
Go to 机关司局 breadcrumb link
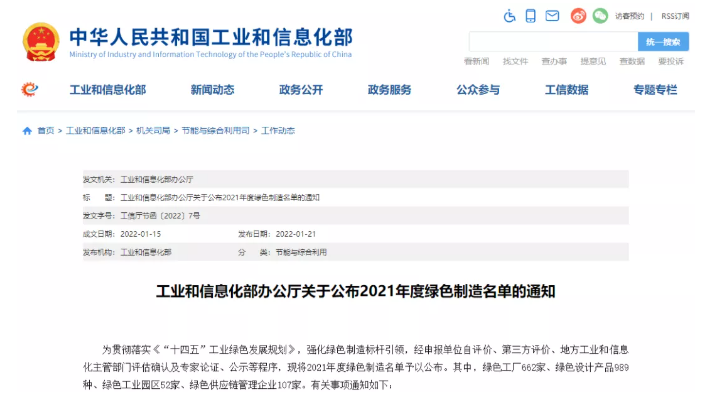pos(153,131)
